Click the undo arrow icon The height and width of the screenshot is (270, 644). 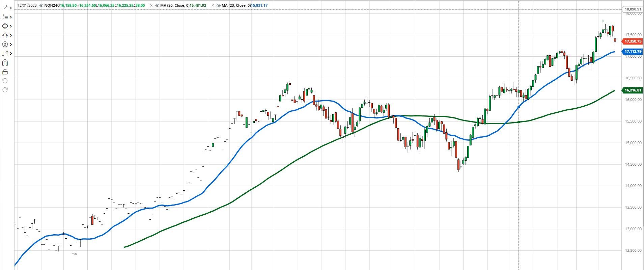pos(5,80)
